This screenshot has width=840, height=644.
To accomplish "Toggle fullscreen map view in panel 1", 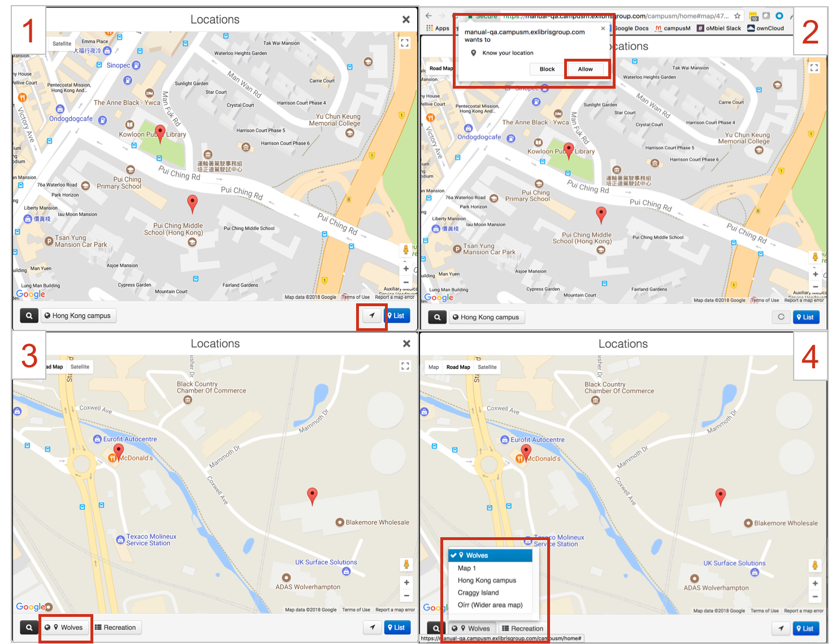I will [405, 43].
